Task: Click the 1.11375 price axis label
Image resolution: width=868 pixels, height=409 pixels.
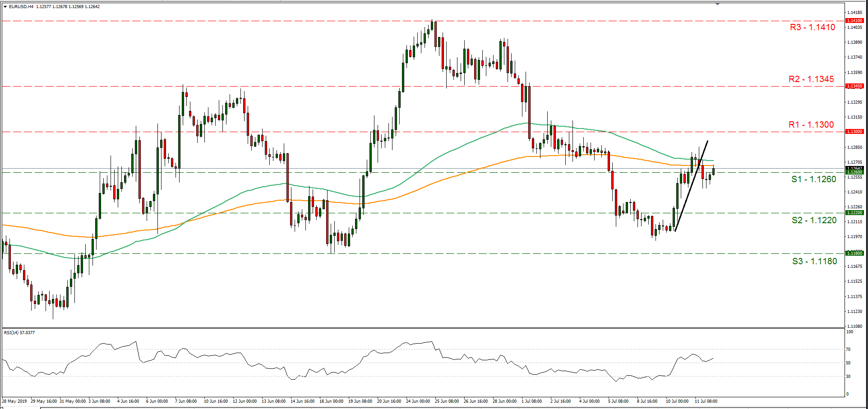Action: pos(855,297)
